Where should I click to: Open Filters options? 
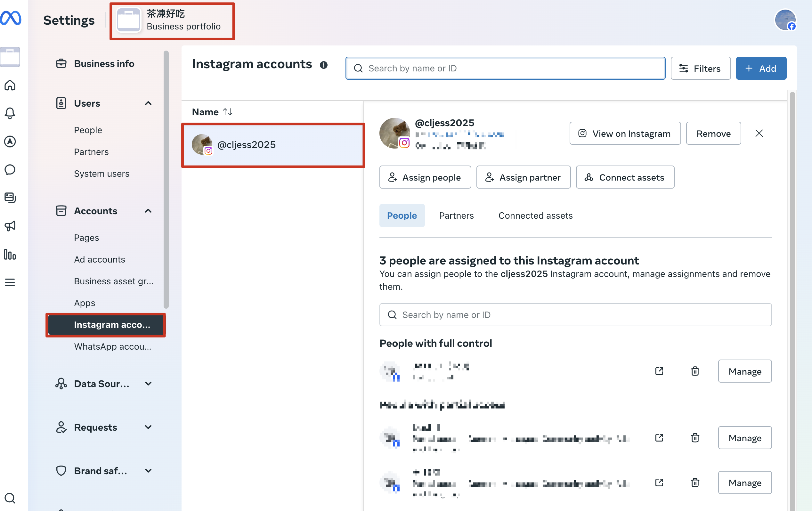tap(700, 68)
